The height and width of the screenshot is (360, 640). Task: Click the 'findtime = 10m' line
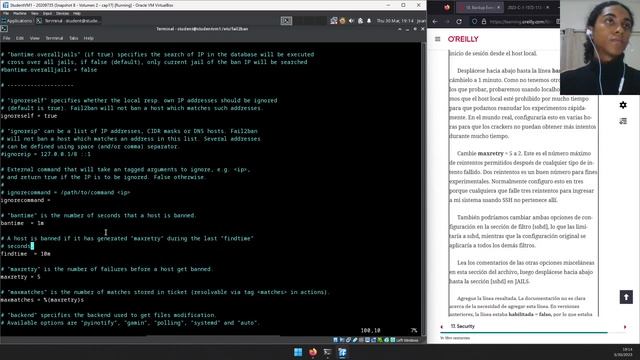coord(26,254)
